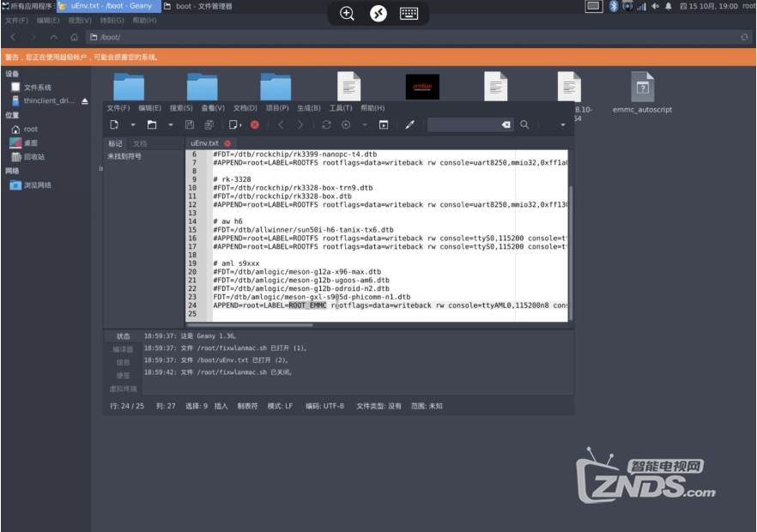Navigate forward in Geany toolbar

coord(300,125)
